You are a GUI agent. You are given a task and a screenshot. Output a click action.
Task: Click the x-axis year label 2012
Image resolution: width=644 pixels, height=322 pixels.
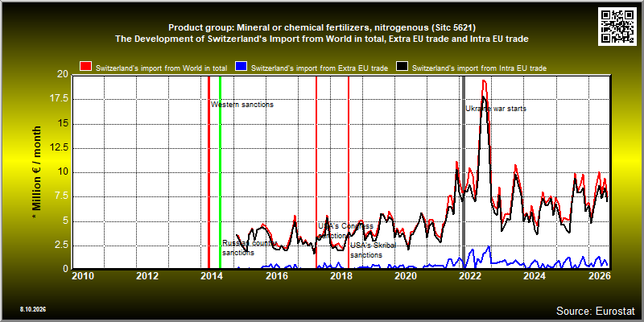point(147,275)
